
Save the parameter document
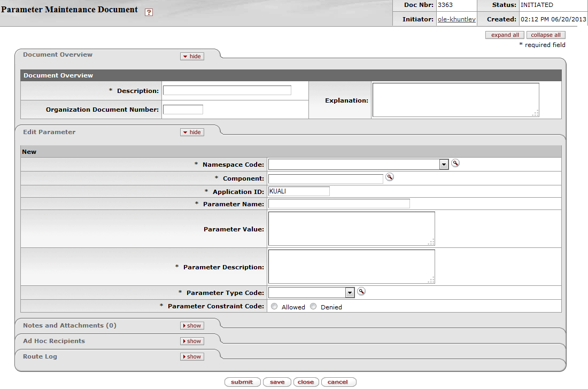pos(277,382)
